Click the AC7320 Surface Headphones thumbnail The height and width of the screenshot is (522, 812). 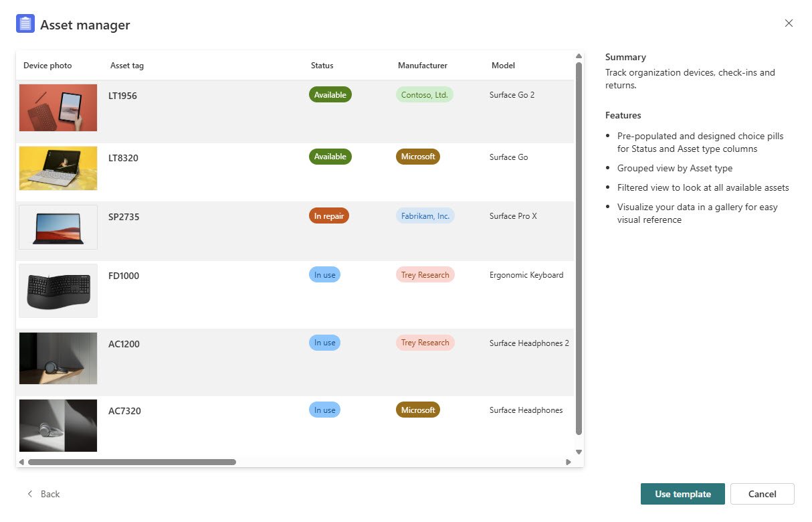click(58, 426)
